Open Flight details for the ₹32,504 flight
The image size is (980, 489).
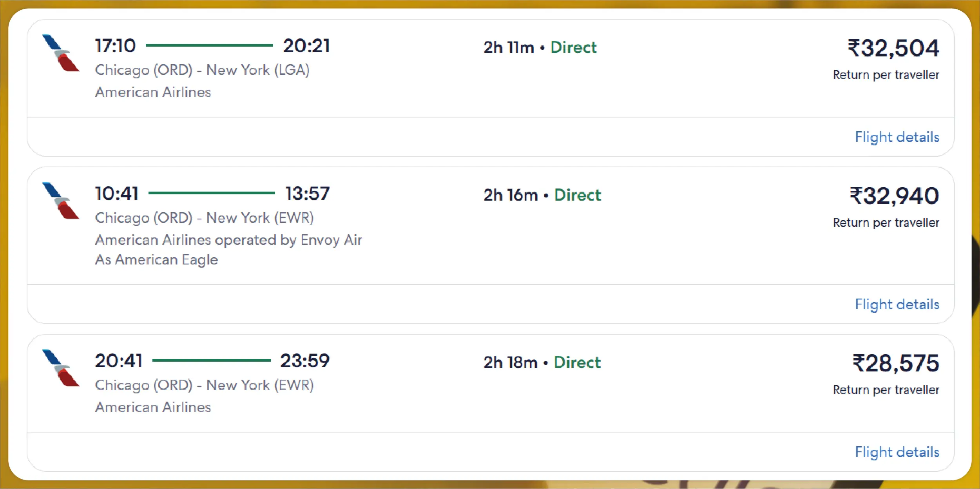[x=897, y=137]
